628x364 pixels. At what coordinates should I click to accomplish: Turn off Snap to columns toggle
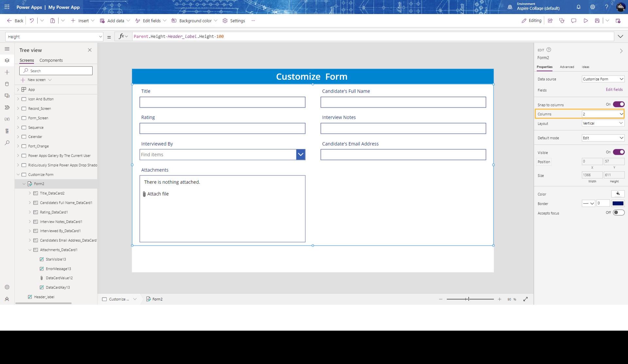pyautogui.click(x=619, y=104)
